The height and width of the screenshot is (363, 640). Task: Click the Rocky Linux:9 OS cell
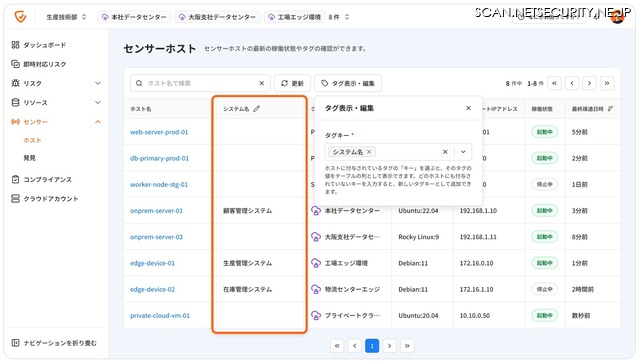tap(418, 237)
